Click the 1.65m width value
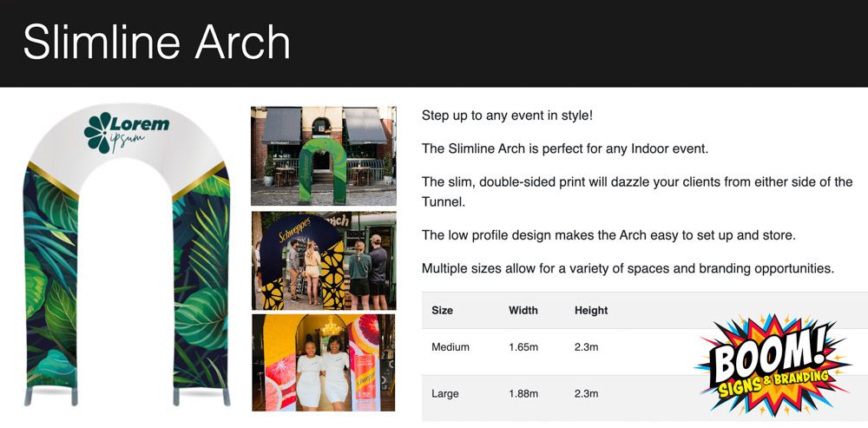This screenshot has height=428, width=868. (x=523, y=347)
